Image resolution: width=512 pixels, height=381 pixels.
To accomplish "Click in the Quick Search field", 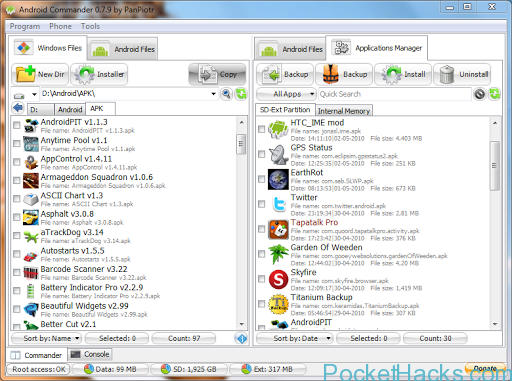I will (395, 94).
